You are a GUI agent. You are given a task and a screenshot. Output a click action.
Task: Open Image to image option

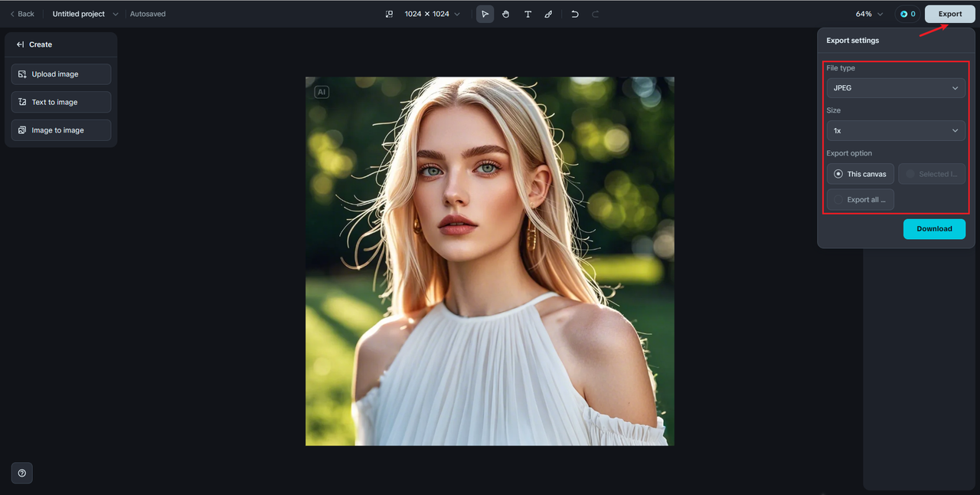(61, 130)
